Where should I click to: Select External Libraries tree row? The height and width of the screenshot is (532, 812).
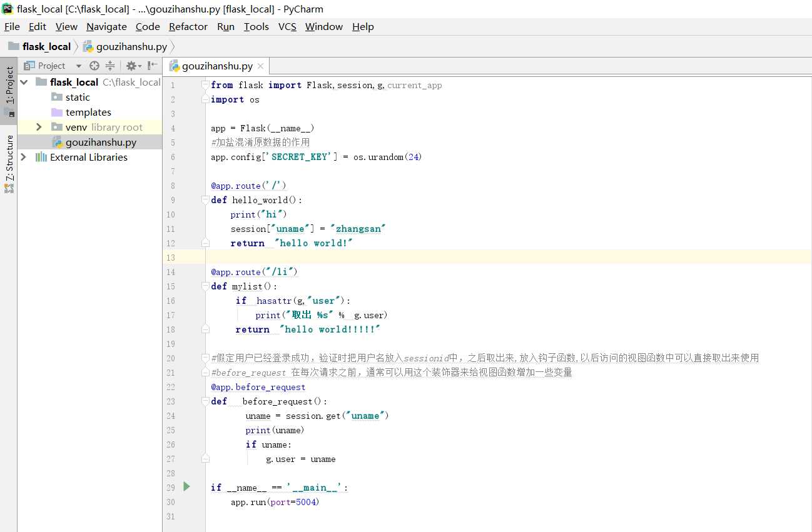click(89, 157)
